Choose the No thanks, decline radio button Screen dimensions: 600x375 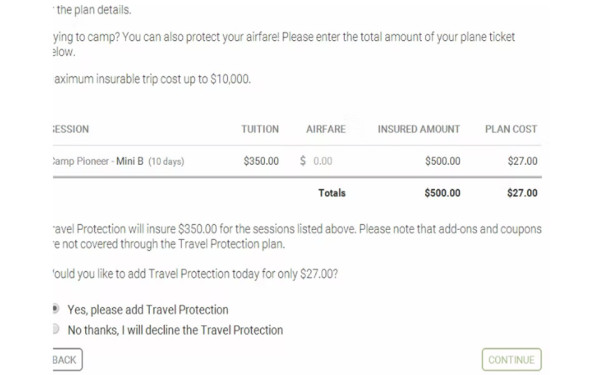pyautogui.click(x=55, y=329)
